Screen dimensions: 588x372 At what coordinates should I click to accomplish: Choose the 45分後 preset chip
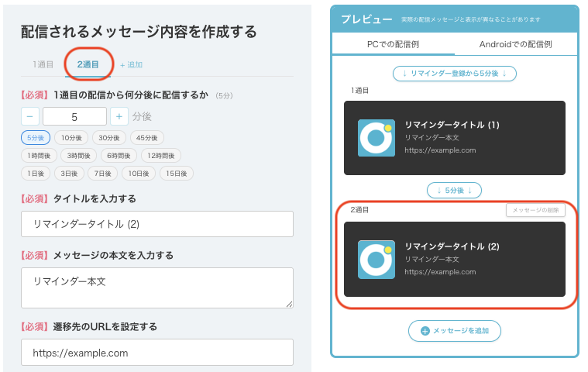click(x=147, y=138)
